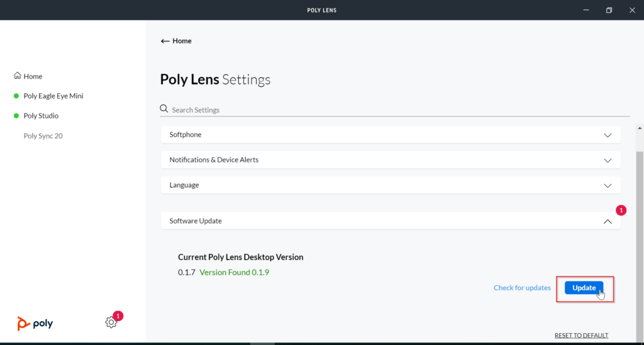Click into the Search Settings field

coord(394,110)
